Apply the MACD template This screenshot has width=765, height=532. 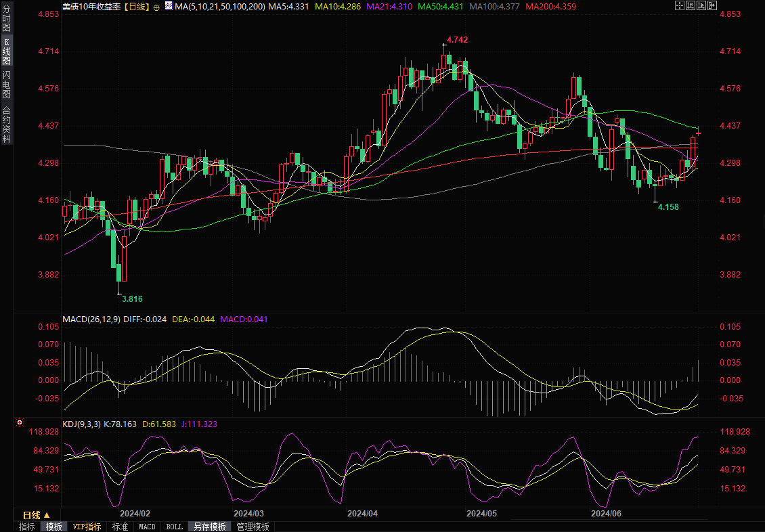[x=147, y=527]
